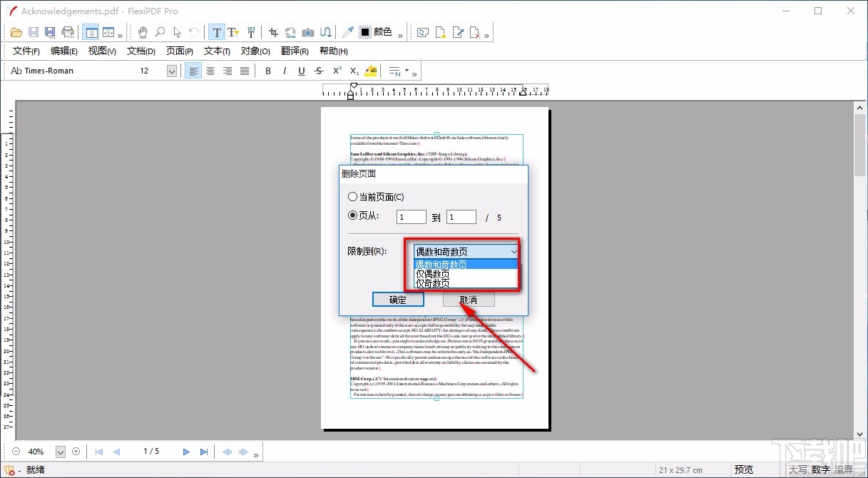Toggle bold formatting on selected text
This screenshot has width=868, height=478.
point(268,70)
